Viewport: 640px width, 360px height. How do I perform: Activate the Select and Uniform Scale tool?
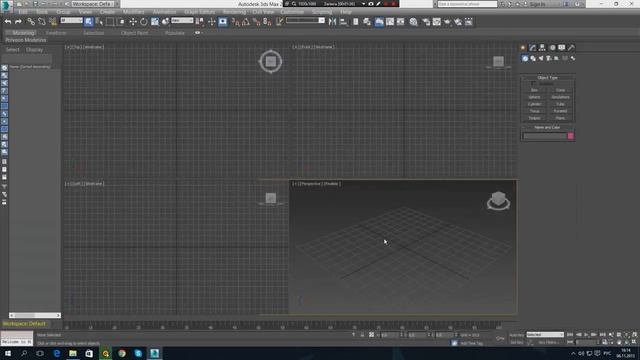point(155,22)
